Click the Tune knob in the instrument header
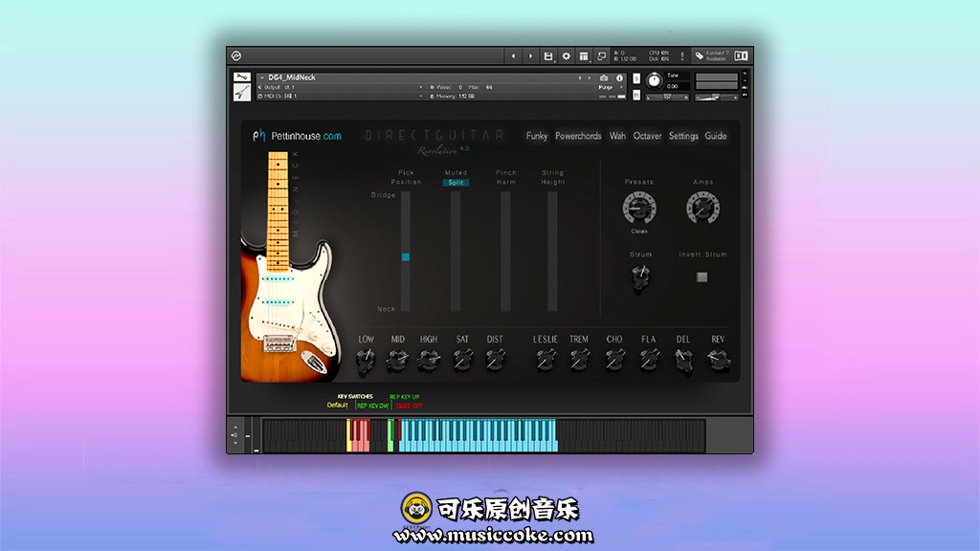 pos(654,80)
